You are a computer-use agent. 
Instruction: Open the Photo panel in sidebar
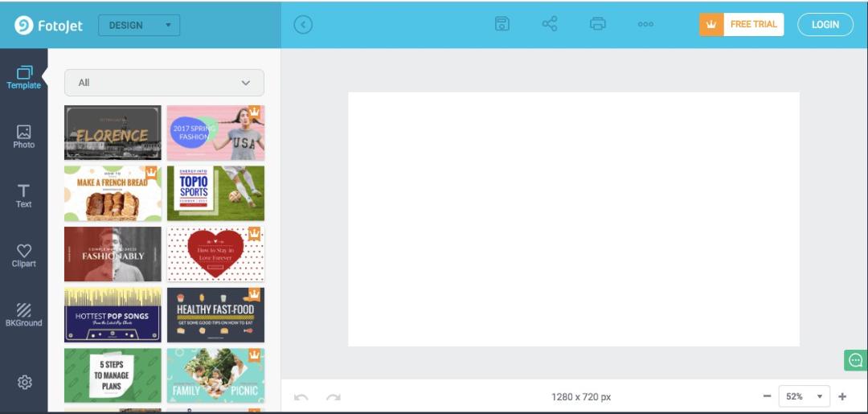24,137
